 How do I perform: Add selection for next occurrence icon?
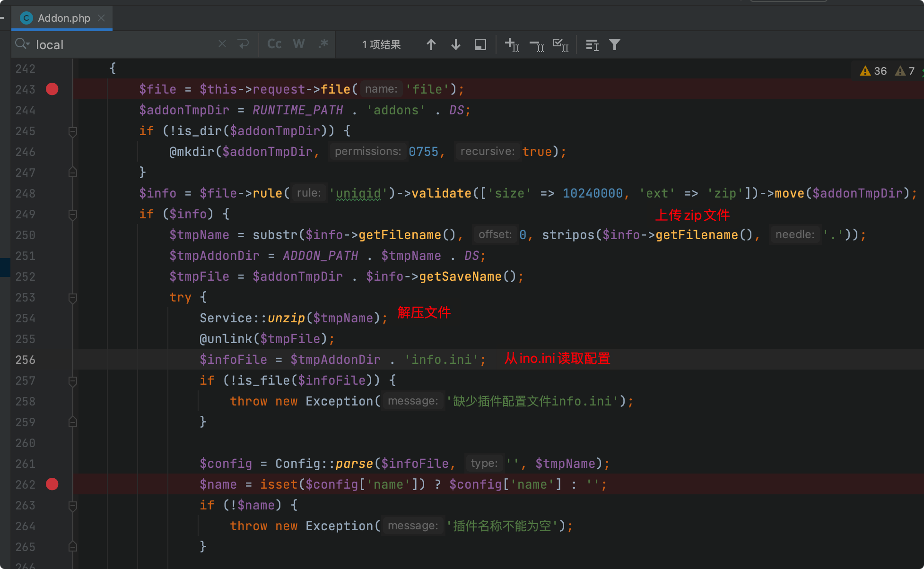click(x=512, y=44)
